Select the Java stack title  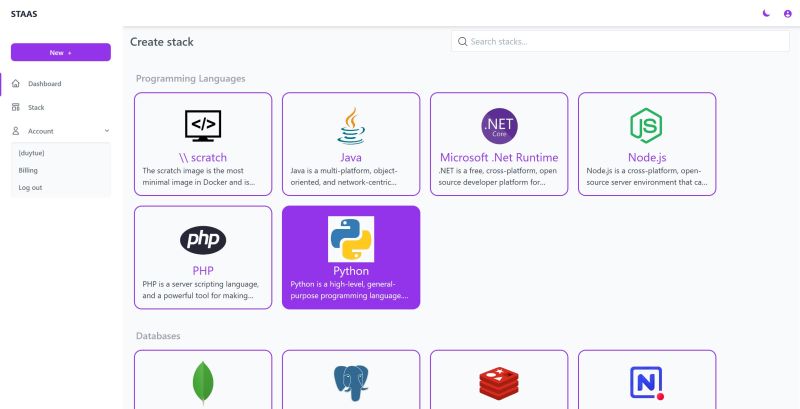pyautogui.click(x=351, y=158)
